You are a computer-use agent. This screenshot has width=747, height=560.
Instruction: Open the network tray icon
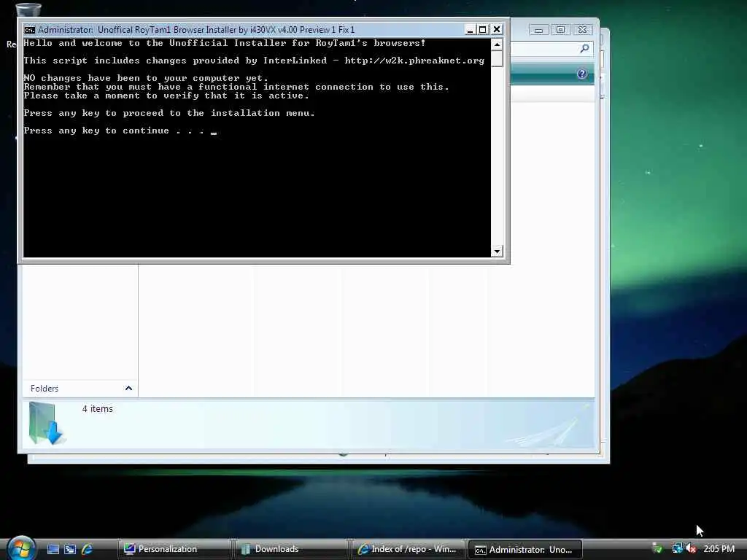tap(677, 548)
